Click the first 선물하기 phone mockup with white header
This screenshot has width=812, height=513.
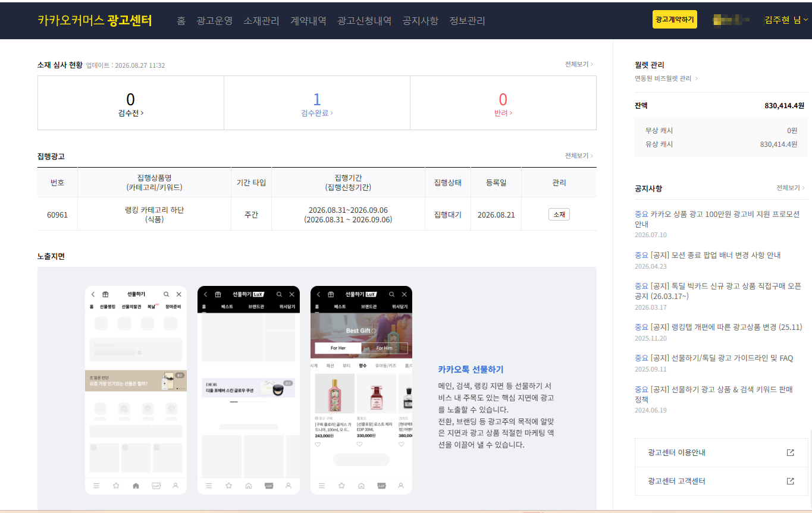coord(136,390)
